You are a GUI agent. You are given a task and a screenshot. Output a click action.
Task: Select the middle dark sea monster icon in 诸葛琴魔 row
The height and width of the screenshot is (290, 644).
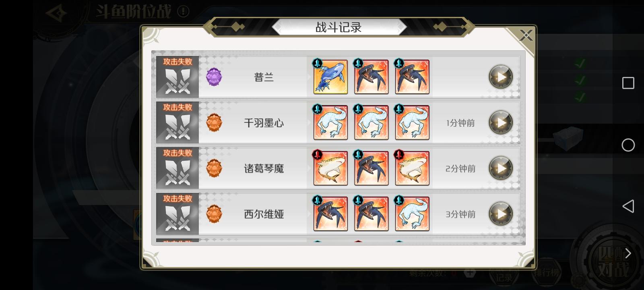click(371, 168)
